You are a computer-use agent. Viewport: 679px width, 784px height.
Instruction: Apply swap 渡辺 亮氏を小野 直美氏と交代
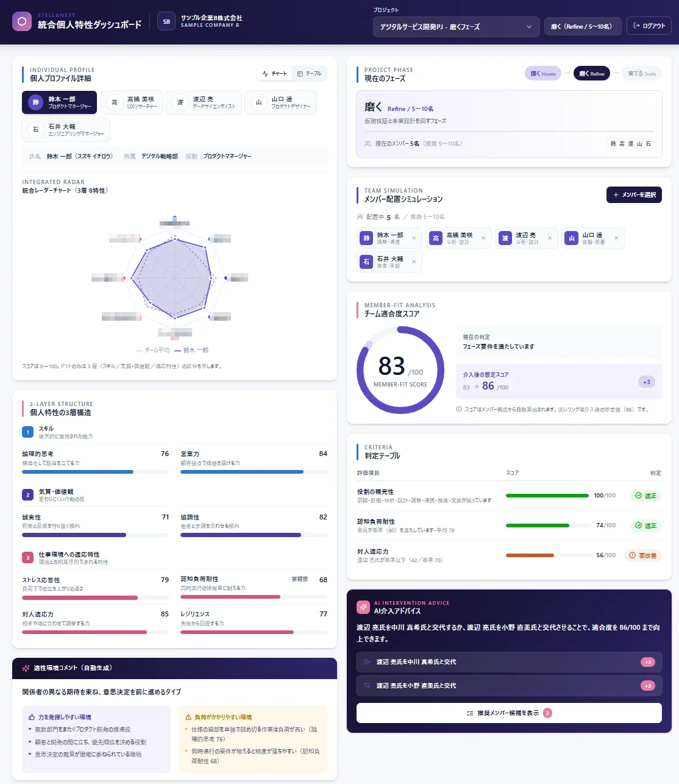click(509, 686)
